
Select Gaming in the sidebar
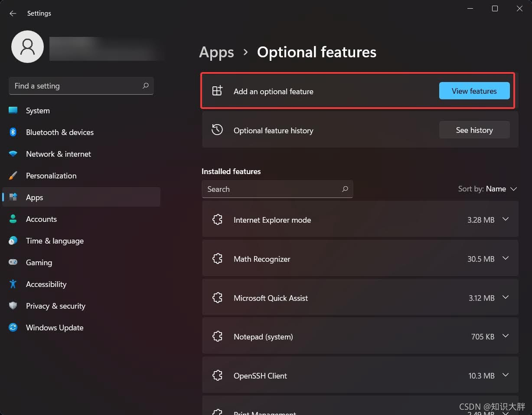tap(81, 262)
